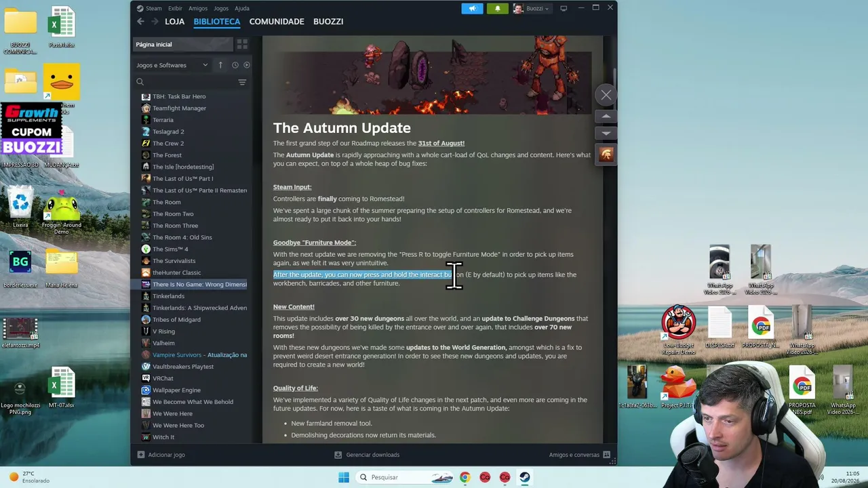Select the MT-07.xlsx desktop file
Image resolution: width=868 pixels, height=488 pixels.
click(61, 388)
